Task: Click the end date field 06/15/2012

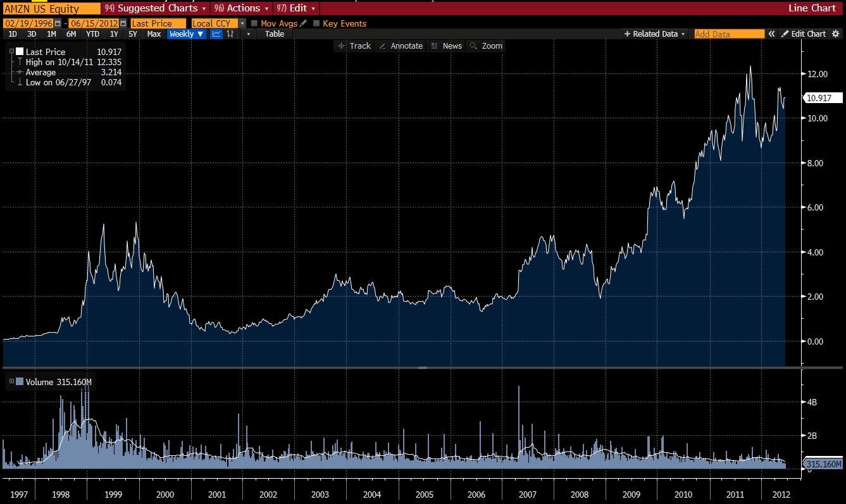Action: 95,23
